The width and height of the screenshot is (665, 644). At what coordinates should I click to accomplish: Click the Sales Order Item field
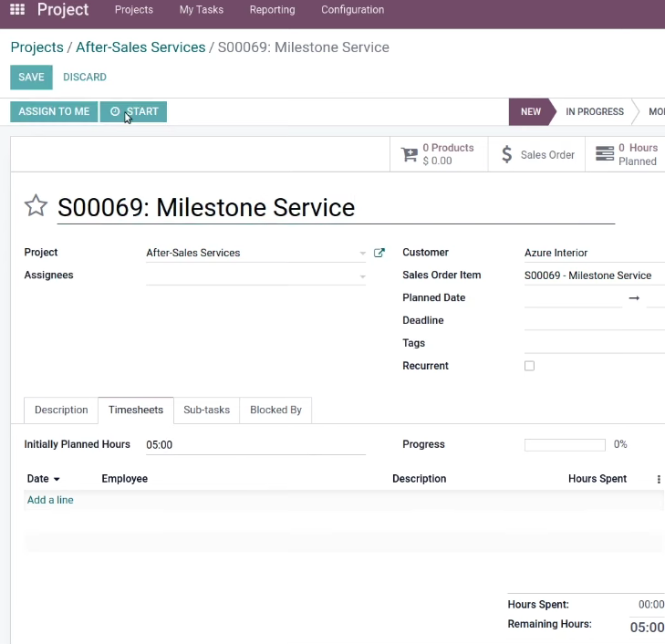[595, 275]
